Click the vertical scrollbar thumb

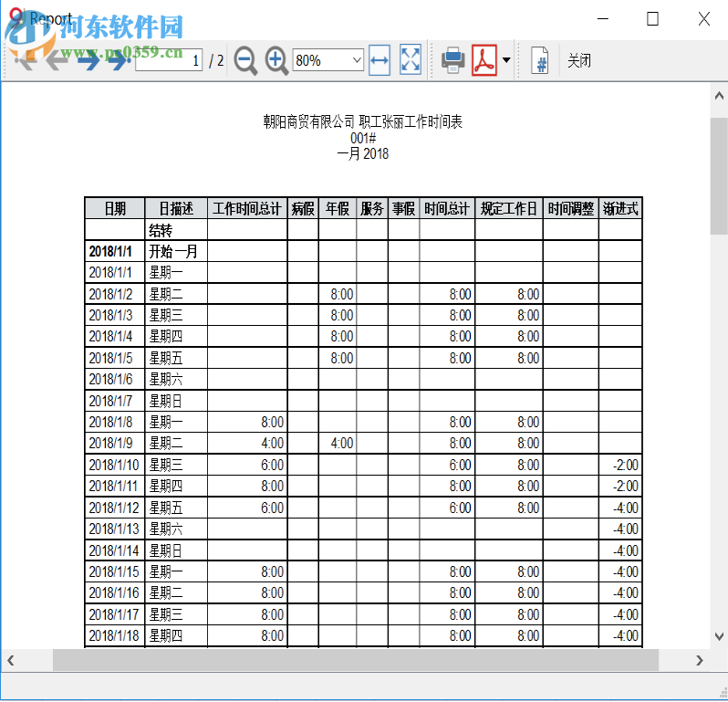coord(719,176)
